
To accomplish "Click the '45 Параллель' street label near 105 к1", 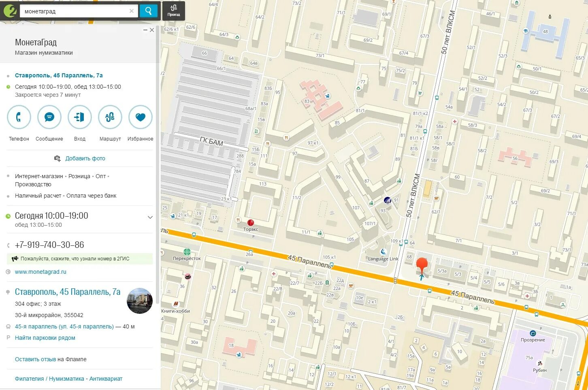I will [x=309, y=262].
